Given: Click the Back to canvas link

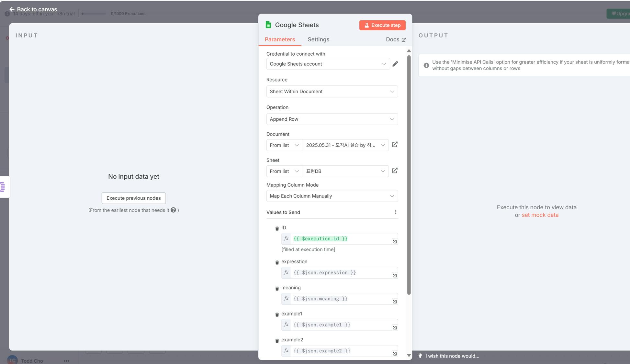Looking at the screenshot, I should coord(33,9).
